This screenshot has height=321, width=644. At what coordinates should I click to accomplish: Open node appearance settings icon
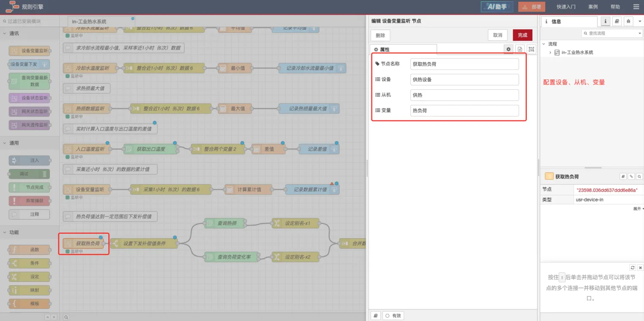(532, 49)
